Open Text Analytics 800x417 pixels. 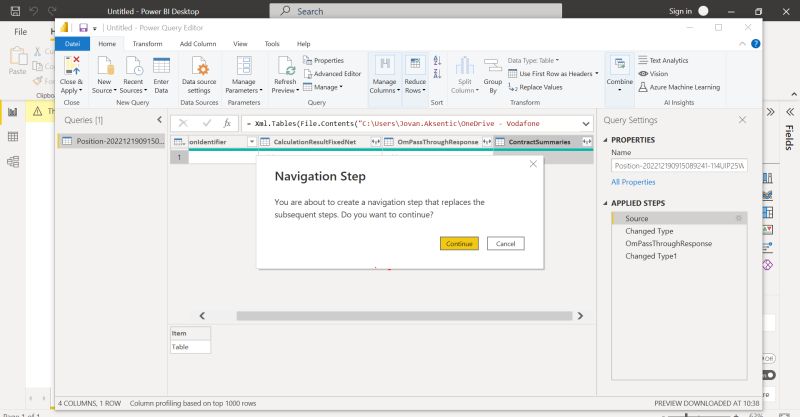pos(663,60)
